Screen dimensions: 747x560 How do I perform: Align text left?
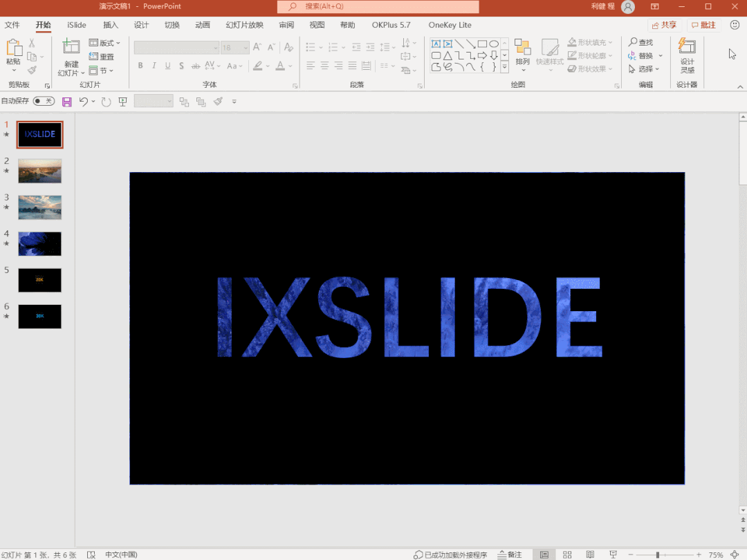pyautogui.click(x=311, y=66)
